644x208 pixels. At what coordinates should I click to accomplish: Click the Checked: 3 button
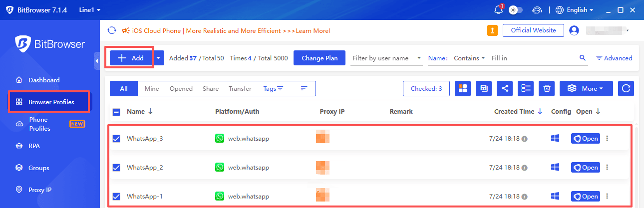click(x=426, y=88)
